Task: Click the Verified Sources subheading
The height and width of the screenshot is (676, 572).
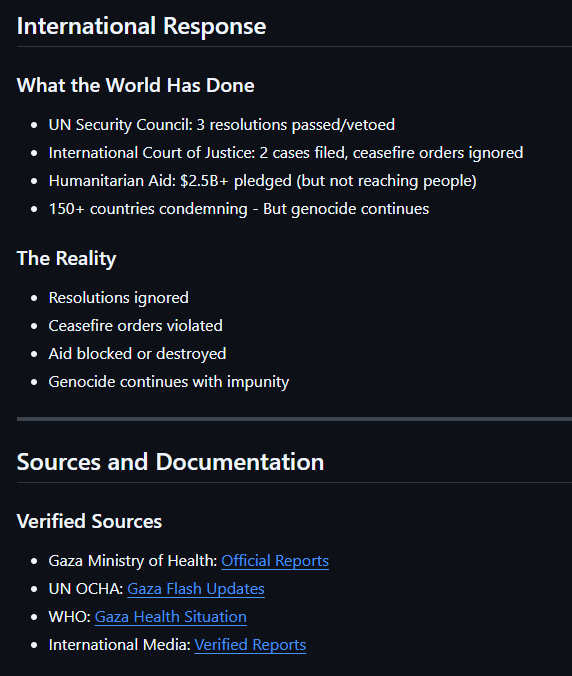Action: coord(89,521)
